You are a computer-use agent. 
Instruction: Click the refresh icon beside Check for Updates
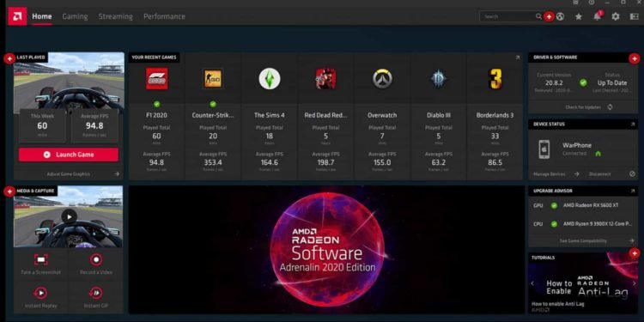tap(610, 107)
